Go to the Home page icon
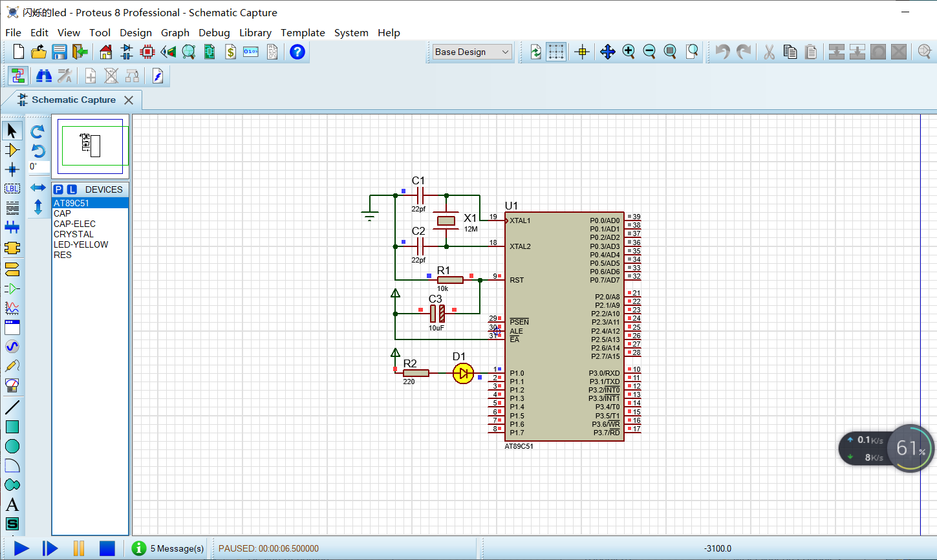The image size is (937, 560). pos(106,52)
